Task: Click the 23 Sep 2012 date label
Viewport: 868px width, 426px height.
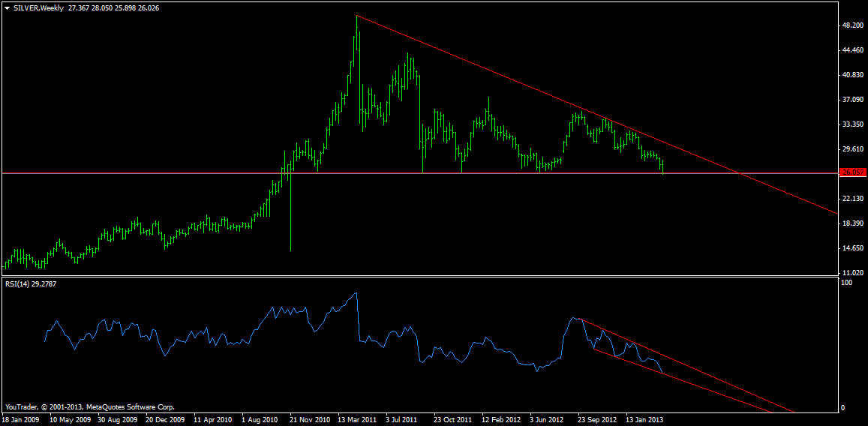Action: [596, 419]
